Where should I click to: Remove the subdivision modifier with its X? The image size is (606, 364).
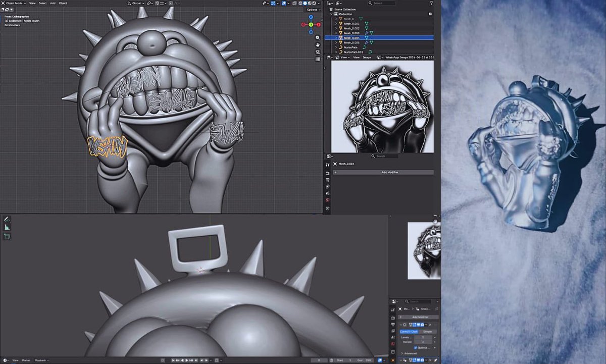(x=430, y=325)
